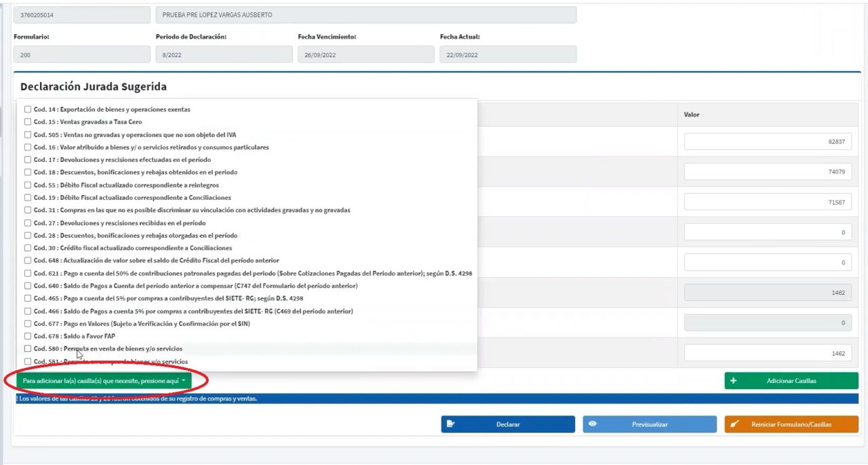Viewport: 868px width, 465px height.
Task: Select Cod. 580 Permuta en venta checkbox
Action: click(28, 348)
